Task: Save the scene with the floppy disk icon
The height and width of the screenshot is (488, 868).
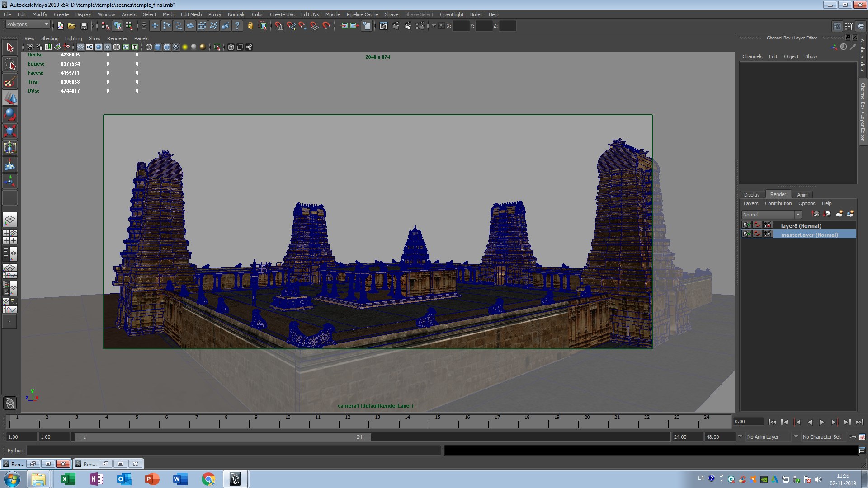Action: 84,26
